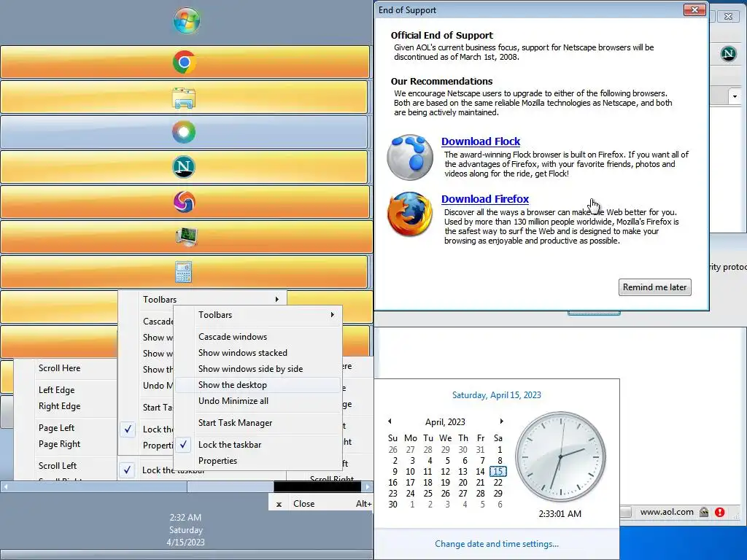Viewport: 747px width, 560px height.
Task: Choose Show the desktop
Action: click(x=259, y=385)
